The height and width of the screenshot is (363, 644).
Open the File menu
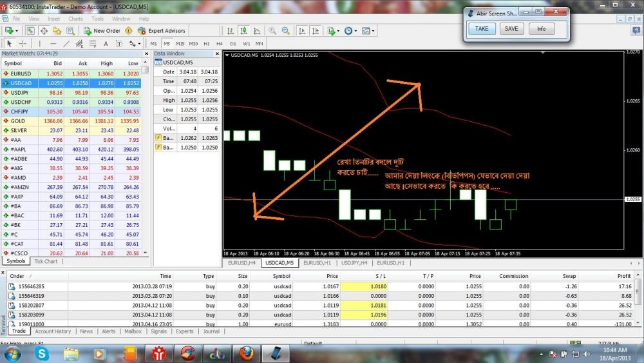tap(16, 19)
